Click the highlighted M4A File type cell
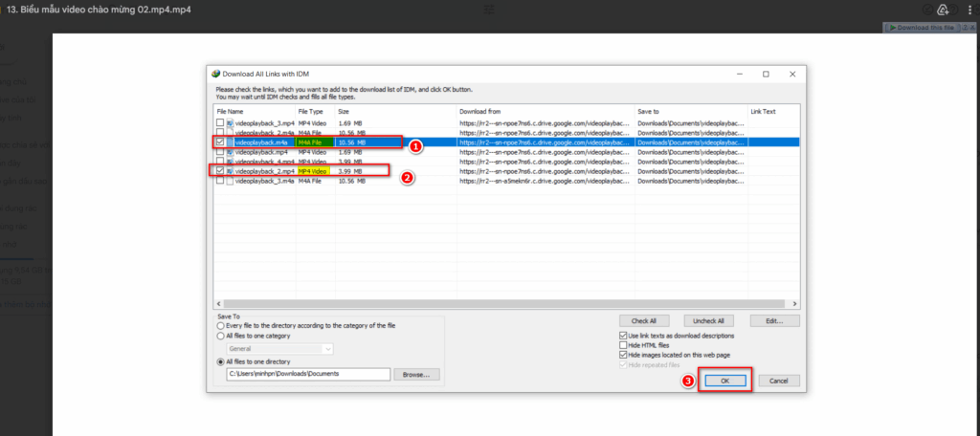Image resolution: width=980 pixels, height=436 pixels. (315, 142)
